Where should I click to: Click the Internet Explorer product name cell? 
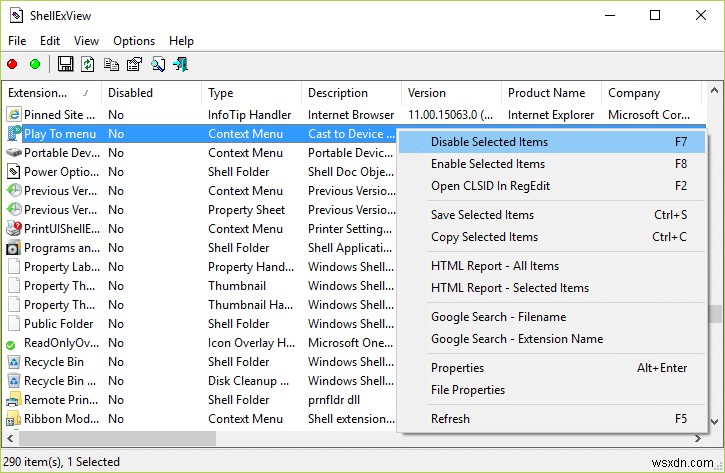551,114
